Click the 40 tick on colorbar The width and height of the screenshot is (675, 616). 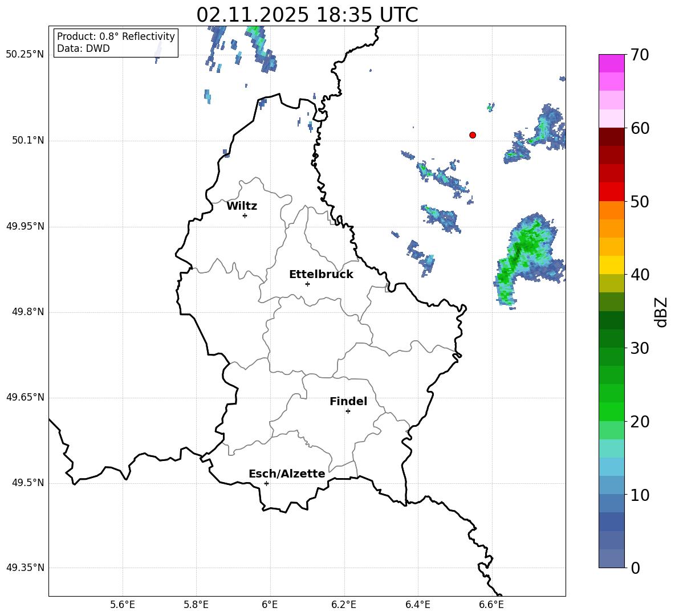[640, 275]
